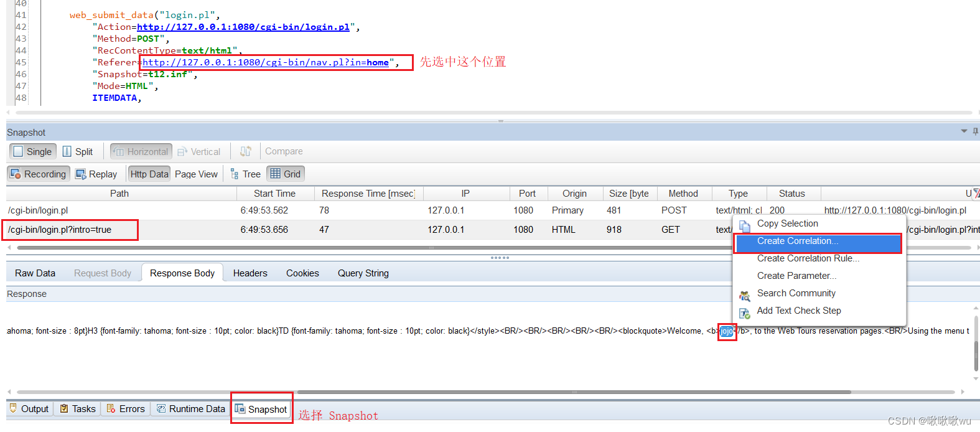Open the Action login.pl URL link in code
This screenshot has width=980, height=432.
(243, 27)
